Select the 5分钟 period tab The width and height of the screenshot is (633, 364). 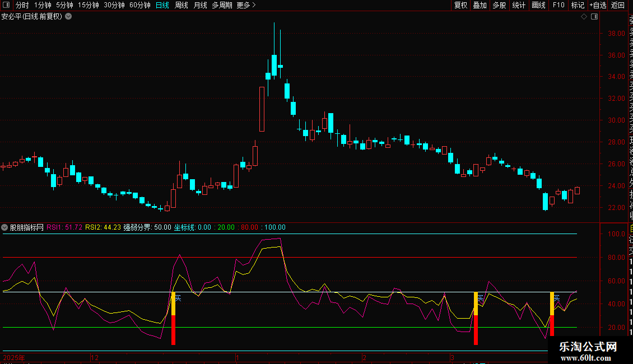64,5
